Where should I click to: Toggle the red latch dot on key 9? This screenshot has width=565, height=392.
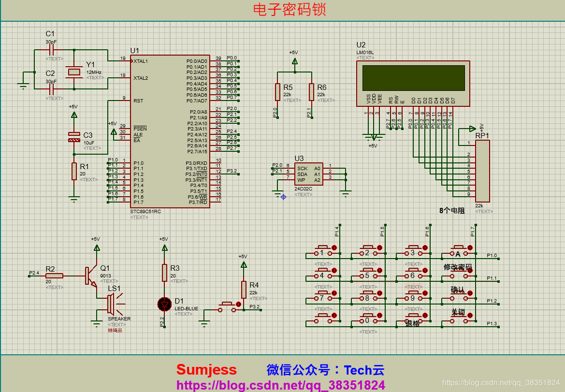tap(425, 293)
